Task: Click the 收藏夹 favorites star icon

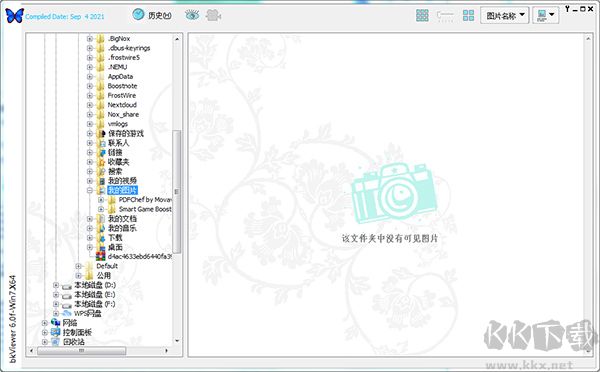Action: point(101,162)
